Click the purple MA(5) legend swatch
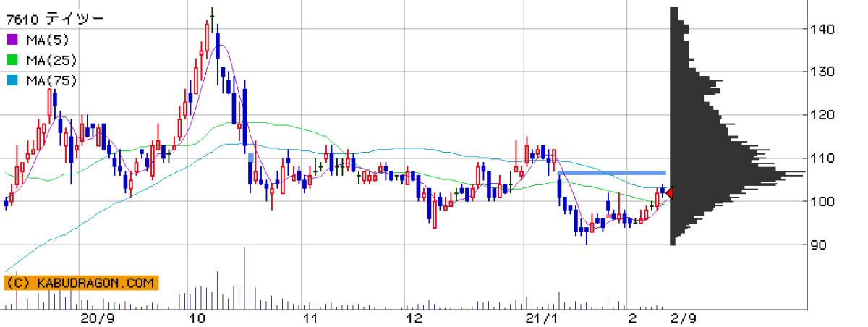 pyautogui.click(x=12, y=39)
